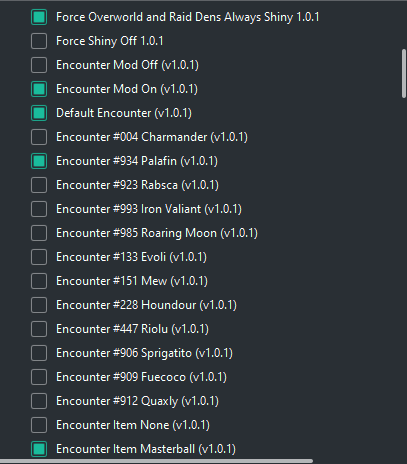Tick the Encounter #912 Quaxly box
407x464 pixels.
(x=39, y=401)
